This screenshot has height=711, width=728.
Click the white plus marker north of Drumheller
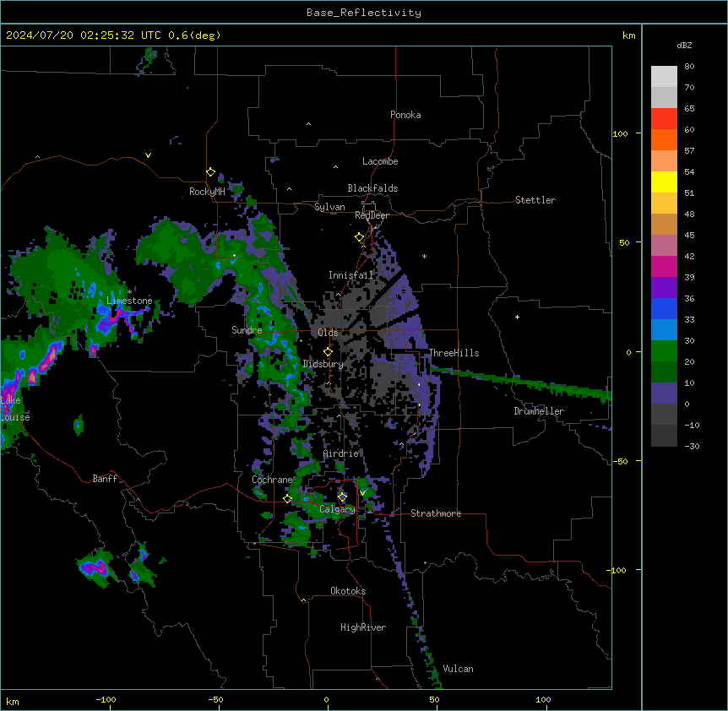(x=517, y=317)
